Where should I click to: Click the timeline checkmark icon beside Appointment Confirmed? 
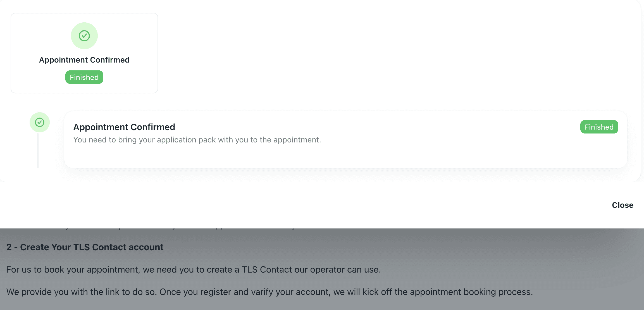tap(40, 122)
